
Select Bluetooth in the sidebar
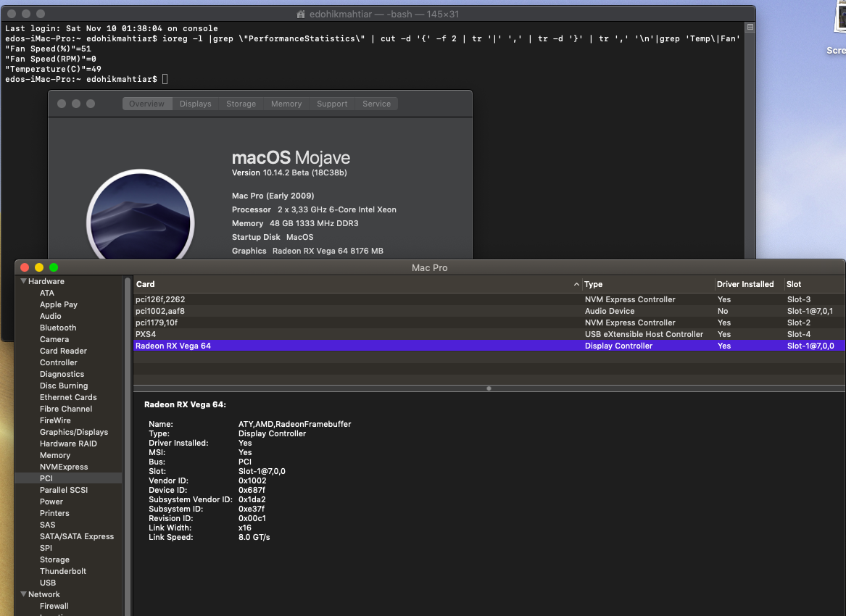point(58,328)
